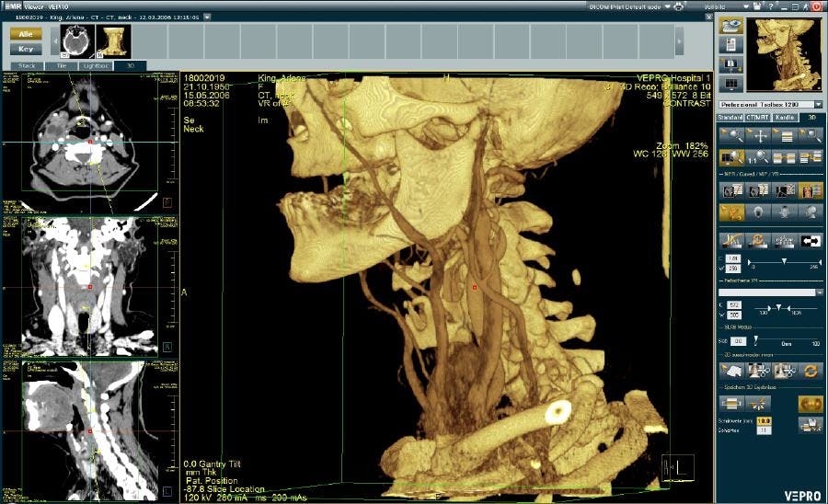This screenshot has width=828, height=504.
Task: Click the SLAB thickness slider handle
Action: pyautogui.click(x=755, y=339)
